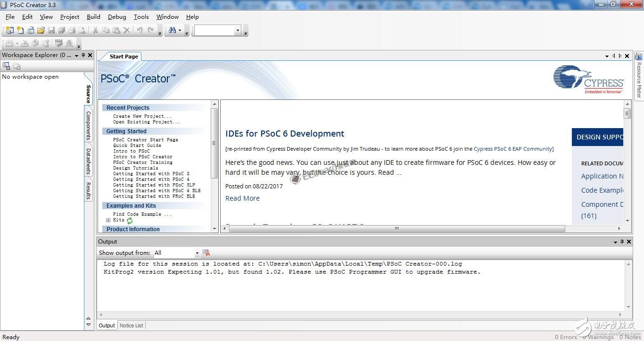Viewport: 644px width, 341px height.
Task: Select the Components vertical tab
Action: point(88,125)
